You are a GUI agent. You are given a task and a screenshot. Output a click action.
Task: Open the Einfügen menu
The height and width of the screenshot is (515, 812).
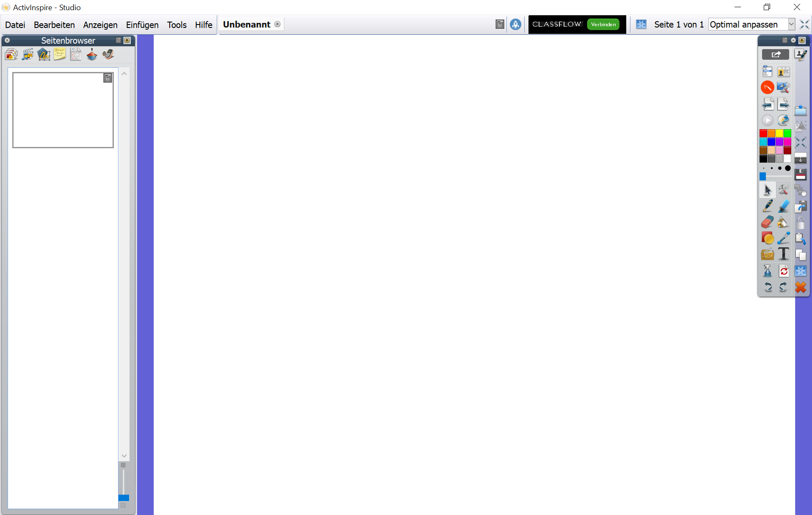point(142,25)
